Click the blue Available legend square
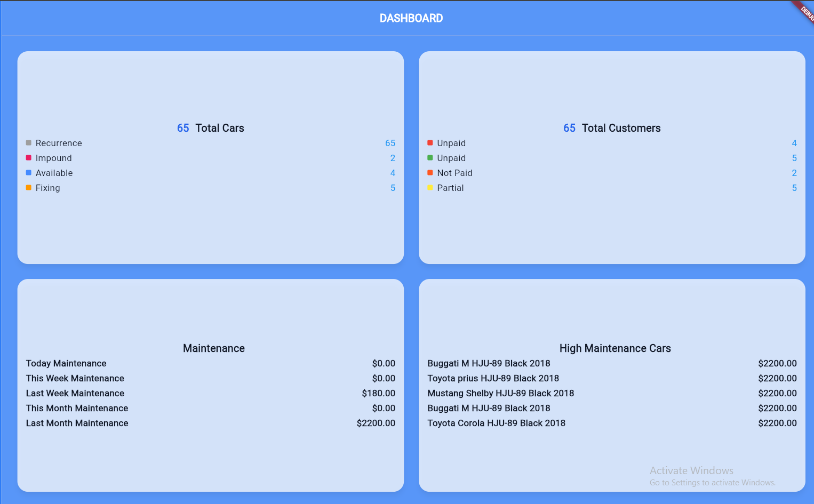This screenshot has width=814, height=504. (x=29, y=173)
